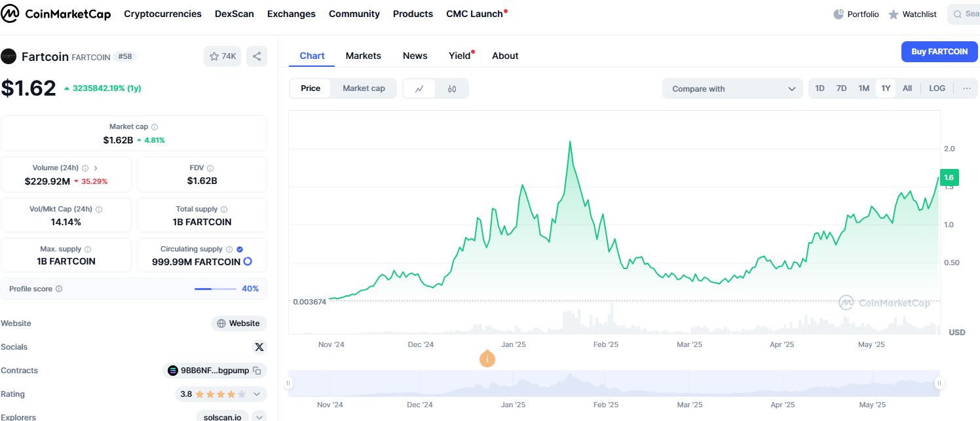This screenshot has height=421, width=980.
Task: Click Total supply info icon
Action: coord(224,210)
